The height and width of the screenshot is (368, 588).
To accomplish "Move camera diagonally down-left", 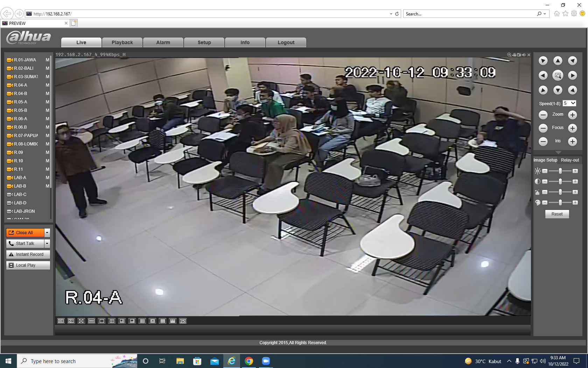I will (543, 90).
